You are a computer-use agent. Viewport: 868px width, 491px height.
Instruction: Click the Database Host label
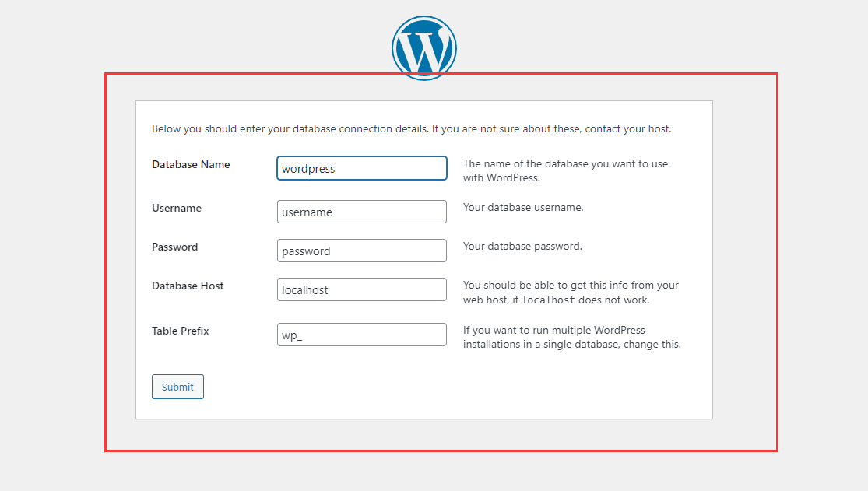point(188,286)
